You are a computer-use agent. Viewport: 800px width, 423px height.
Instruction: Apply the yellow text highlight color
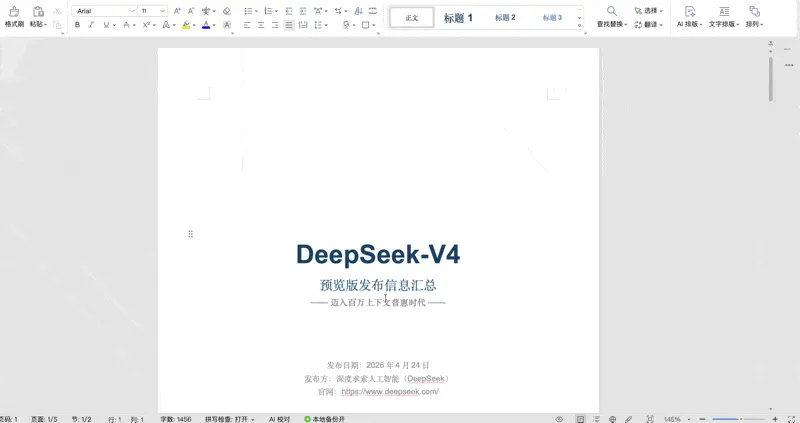[x=186, y=24]
